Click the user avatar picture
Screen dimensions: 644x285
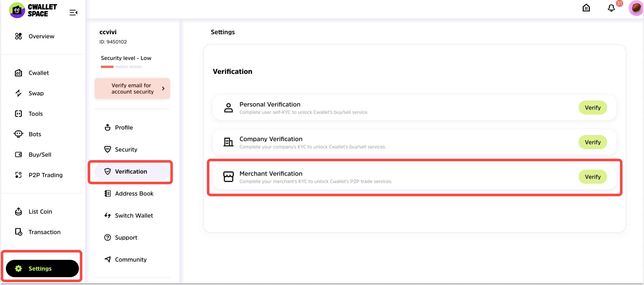(x=636, y=8)
